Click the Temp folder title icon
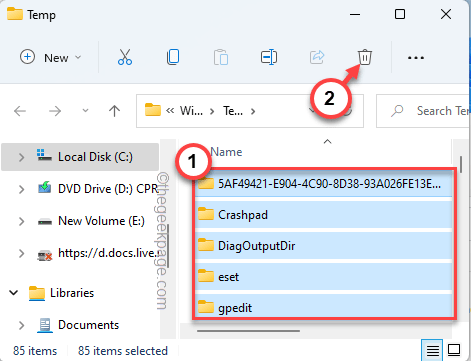This screenshot has width=471, height=361. click(15, 14)
